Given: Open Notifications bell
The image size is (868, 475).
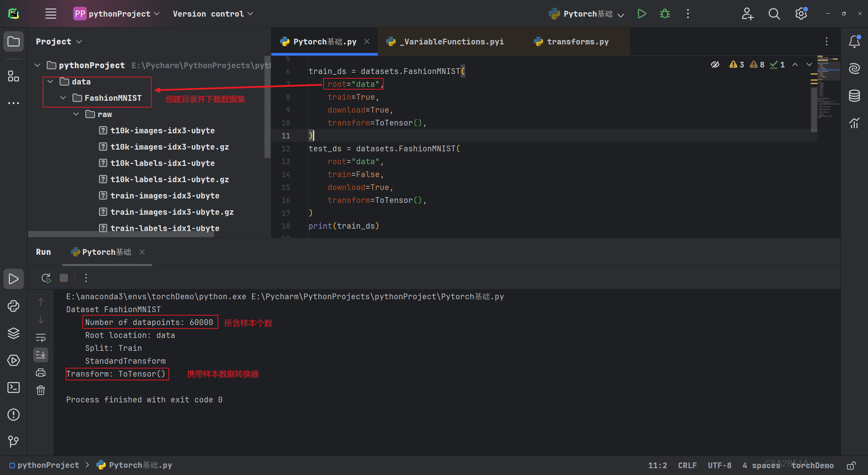Looking at the screenshot, I should coord(854,41).
